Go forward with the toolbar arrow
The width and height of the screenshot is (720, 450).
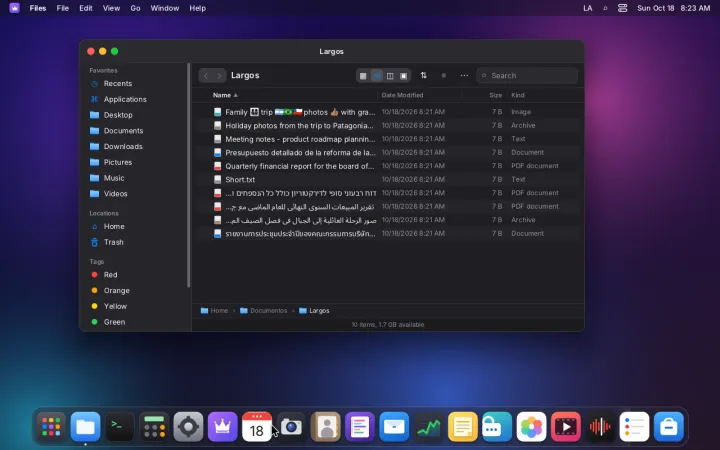[x=219, y=76]
